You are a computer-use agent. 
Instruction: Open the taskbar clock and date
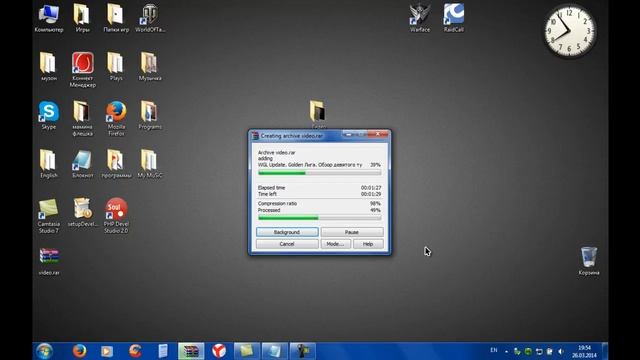(x=584, y=351)
